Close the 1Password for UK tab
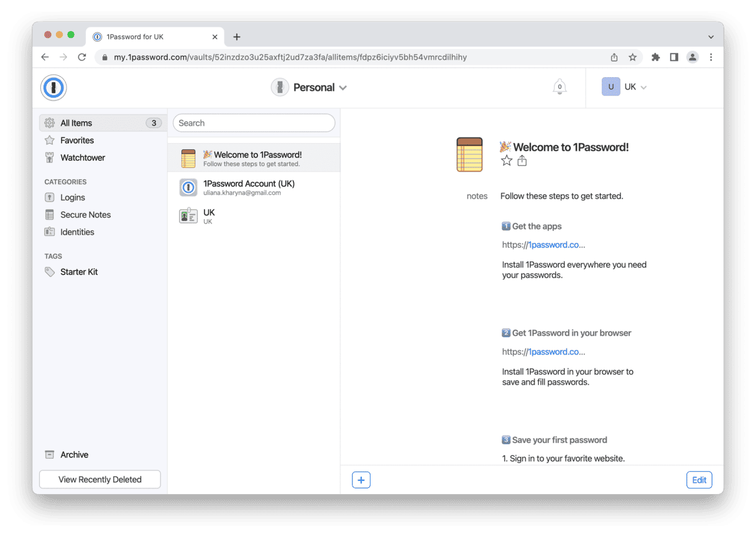The image size is (756, 537). [x=215, y=37]
